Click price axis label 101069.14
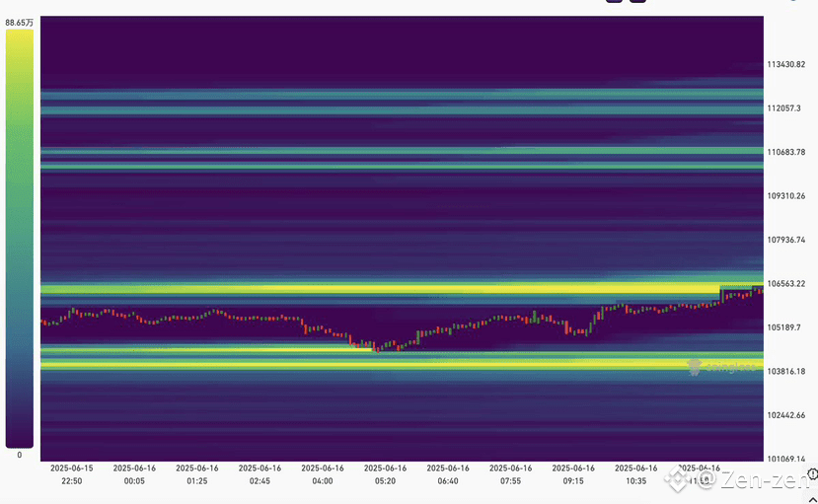 coord(785,459)
